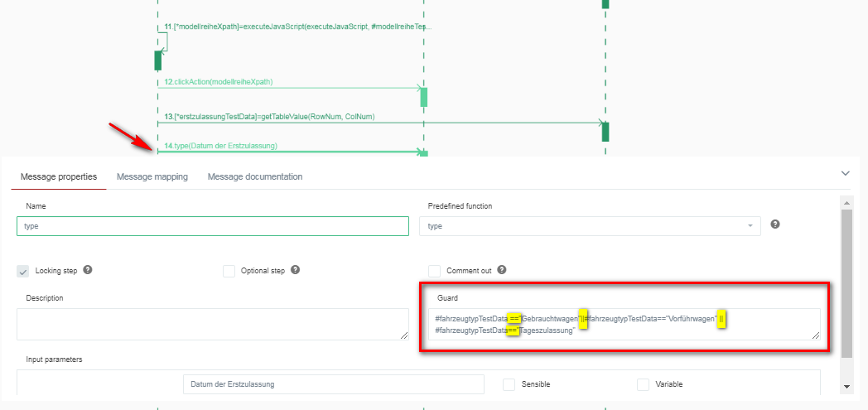Click help icon next to Locking step
Screen dimensions: 868x410
[88, 270]
